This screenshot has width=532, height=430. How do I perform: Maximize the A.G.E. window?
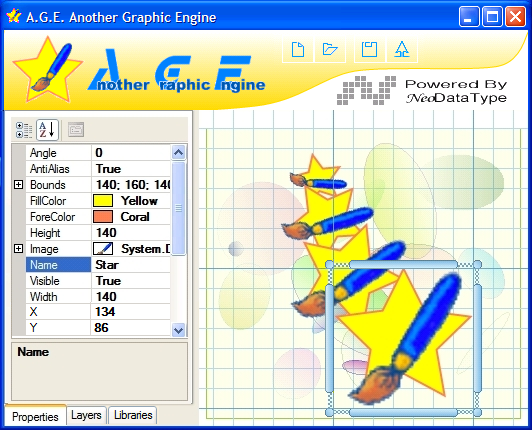pos(492,16)
